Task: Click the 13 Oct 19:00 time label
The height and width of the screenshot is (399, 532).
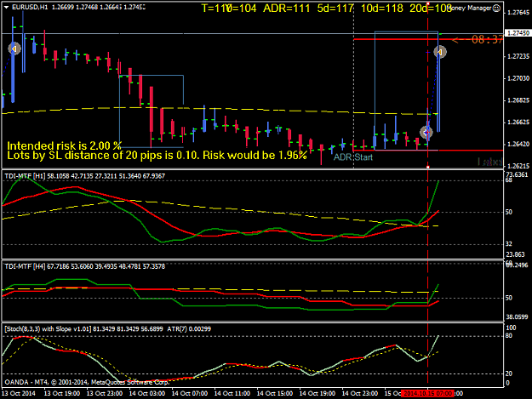Action: point(62,394)
